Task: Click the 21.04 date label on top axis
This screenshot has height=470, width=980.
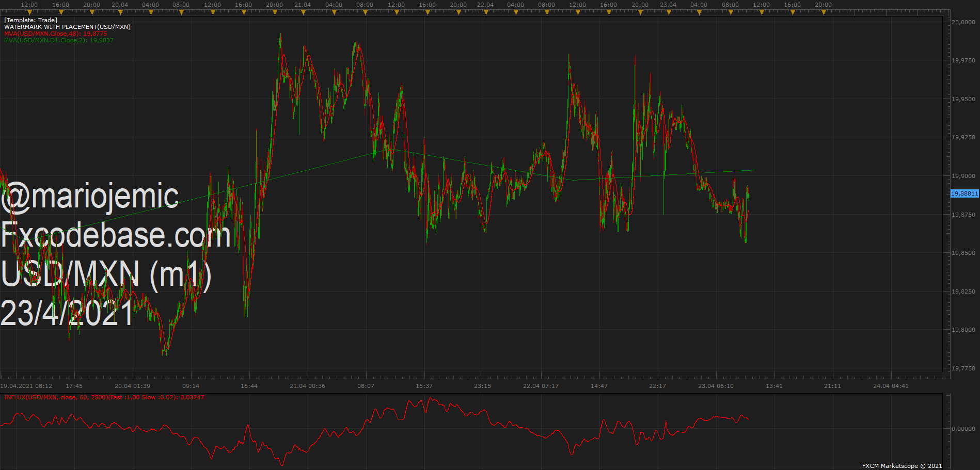Action: [303, 5]
